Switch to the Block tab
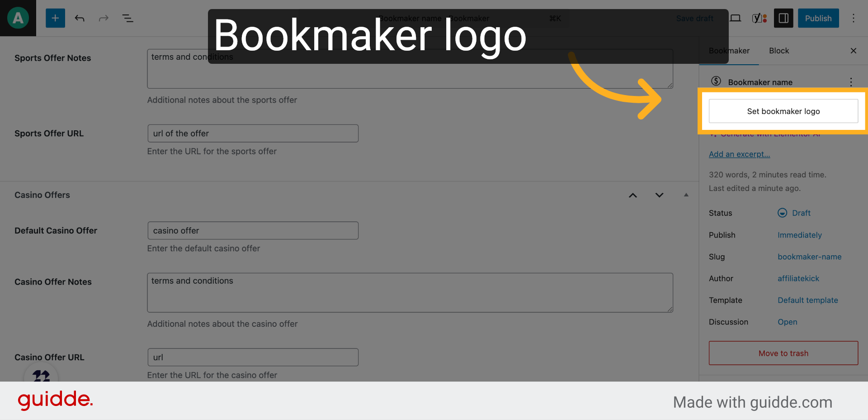Image resolution: width=868 pixels, height=420 pixels. pos(779,51)
